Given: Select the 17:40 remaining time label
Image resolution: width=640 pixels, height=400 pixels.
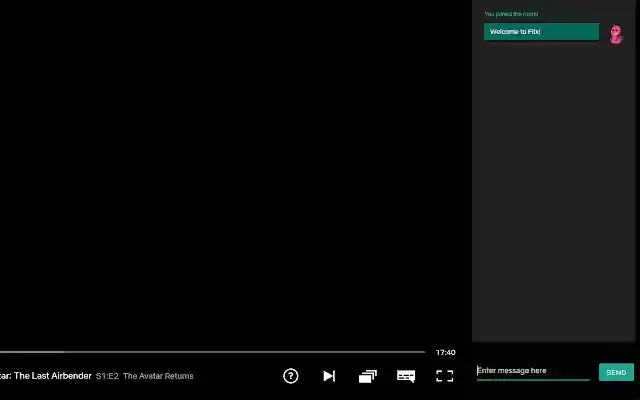Looking at the screenshot, I should point(445,353).
